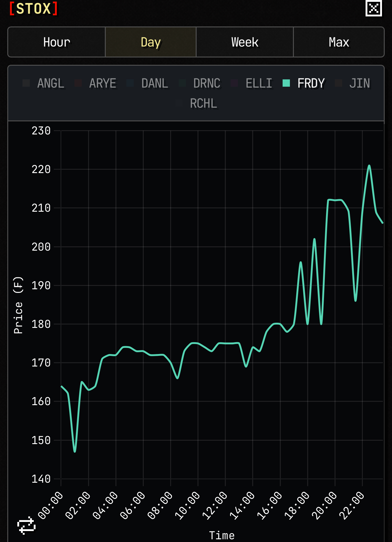Click the 12:00 time axis label
This screenshot has height=542, width=392.
pyautogui.click(x=215, y=506)
